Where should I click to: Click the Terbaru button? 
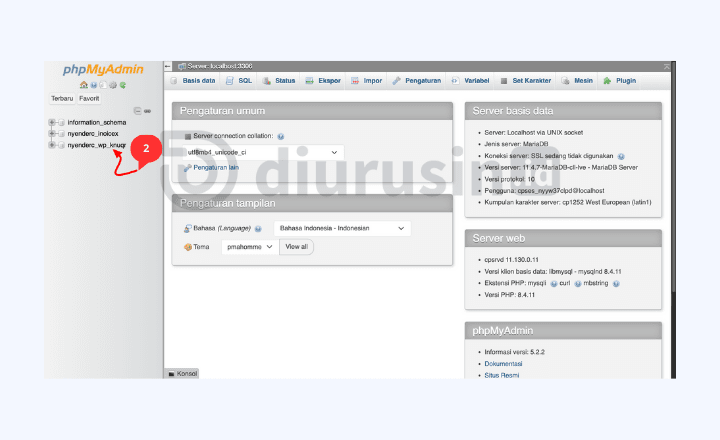tap(62, 99)
